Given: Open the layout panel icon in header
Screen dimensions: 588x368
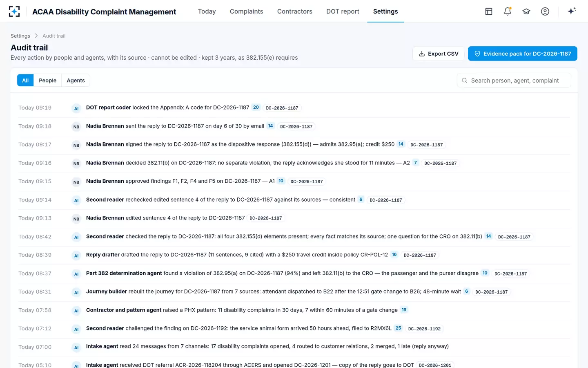Looking at the screenshot, I should [x=489, y=11].
